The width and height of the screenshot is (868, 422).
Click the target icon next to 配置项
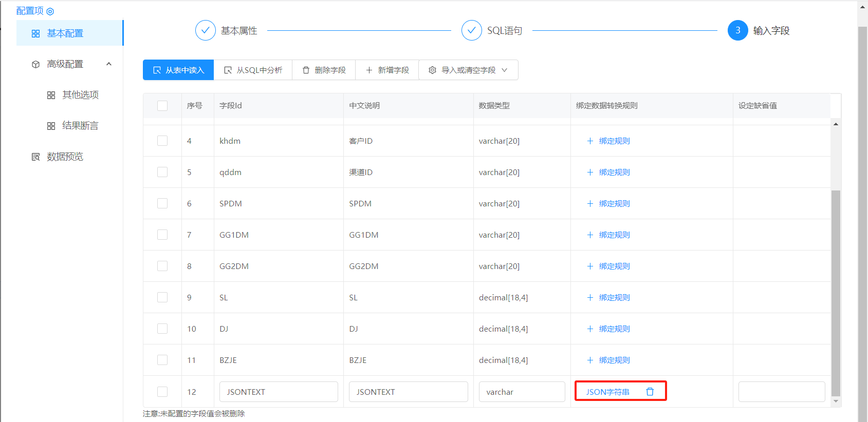50,11
